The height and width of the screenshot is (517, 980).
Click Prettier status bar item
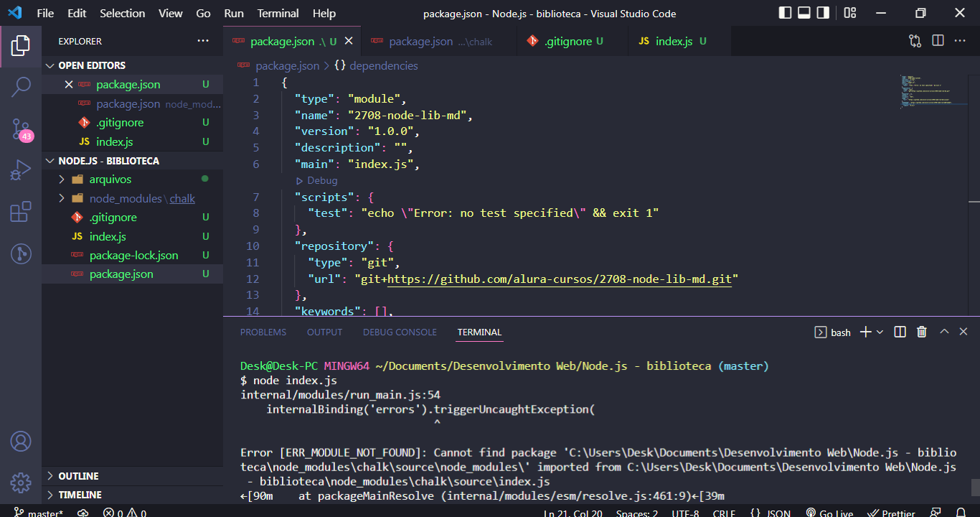(892, 513)
